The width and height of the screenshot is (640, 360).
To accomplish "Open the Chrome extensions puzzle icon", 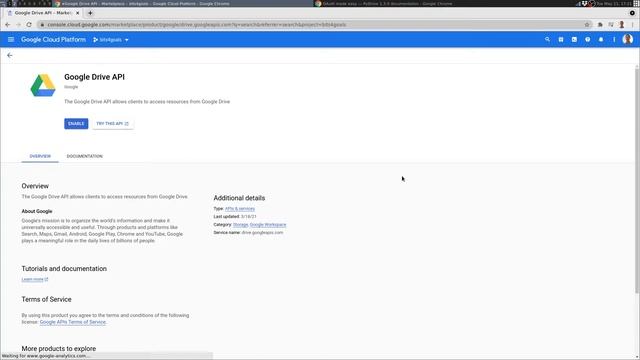I will (600, 24).
